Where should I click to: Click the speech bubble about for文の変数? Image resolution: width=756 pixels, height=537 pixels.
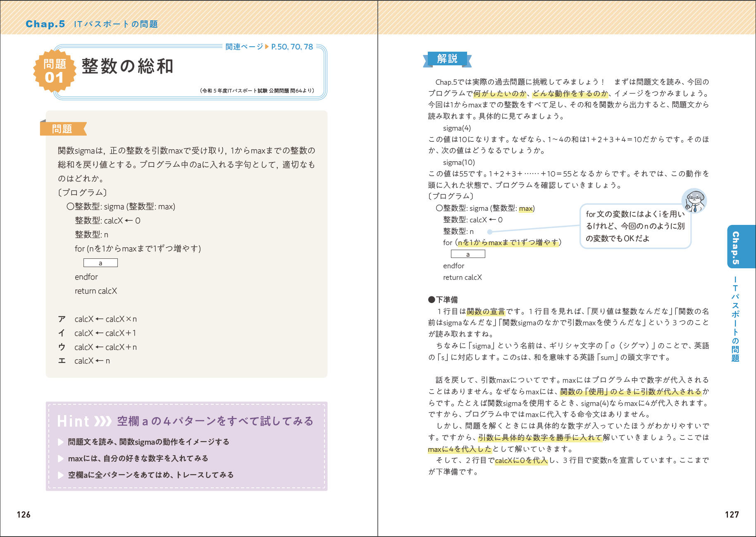click(635, 226)
